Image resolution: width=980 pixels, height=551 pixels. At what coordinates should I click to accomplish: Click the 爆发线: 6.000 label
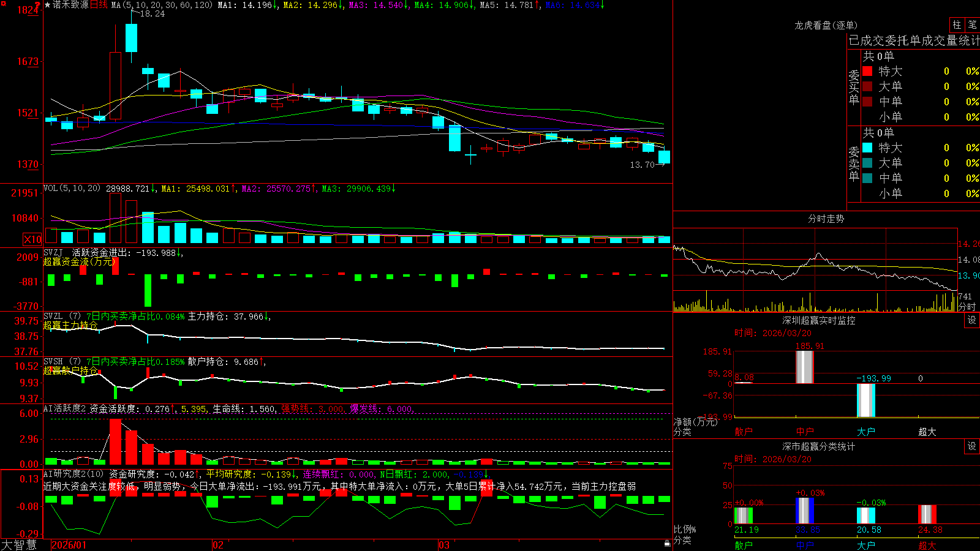pyautogui.click(x=381, y=408)
